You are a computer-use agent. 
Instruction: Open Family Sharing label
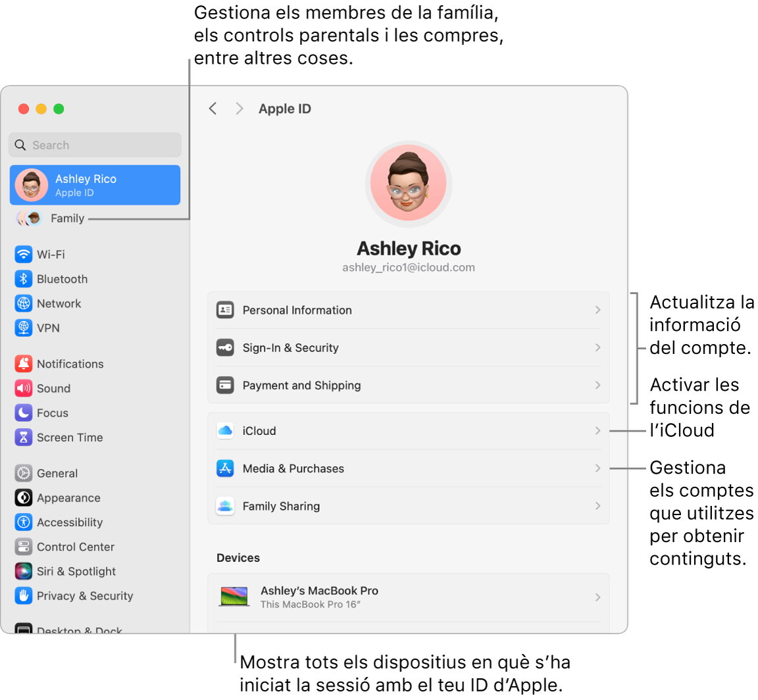pos(282,506)
